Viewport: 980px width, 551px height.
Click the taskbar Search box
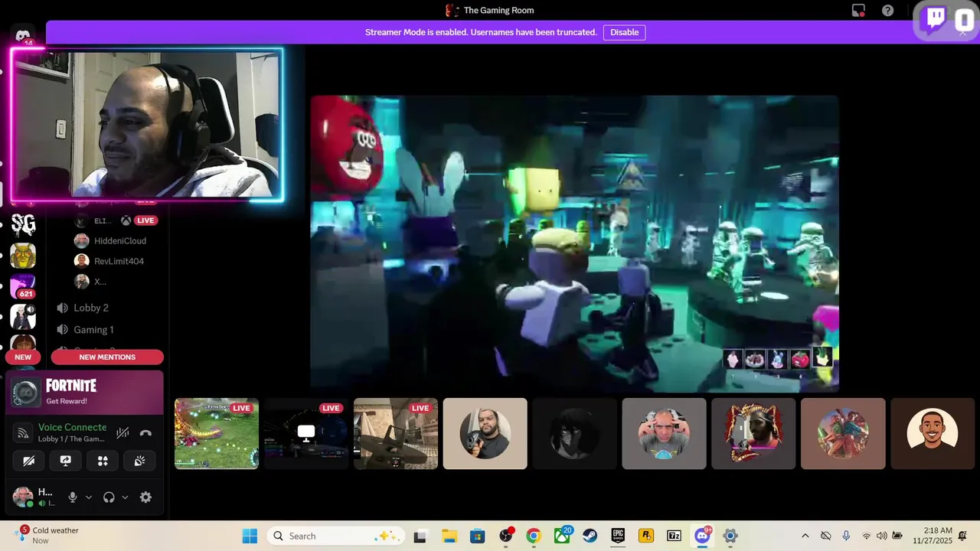tap(336, 536)
